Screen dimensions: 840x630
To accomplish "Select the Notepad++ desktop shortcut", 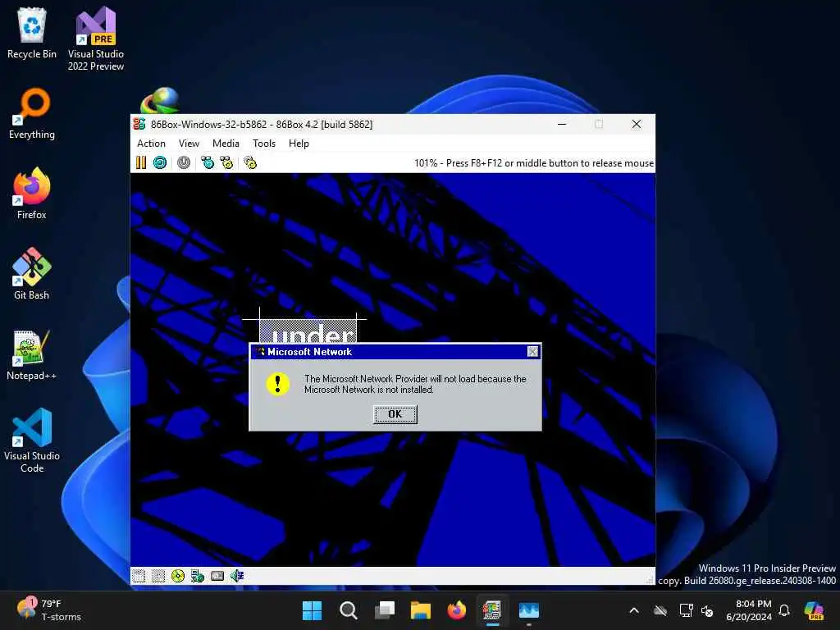I will pyautogui.click(x=32, y=354).
